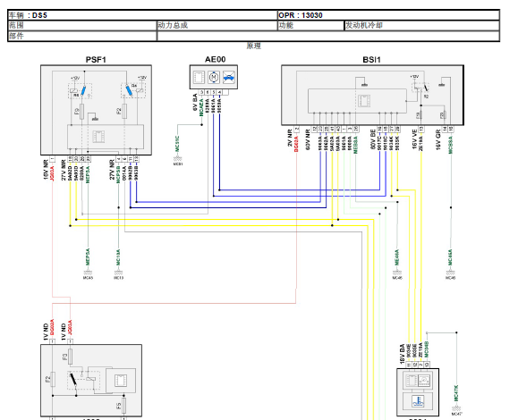Click fuse F2 in the PSF1 module

click(x=124, y=111)
